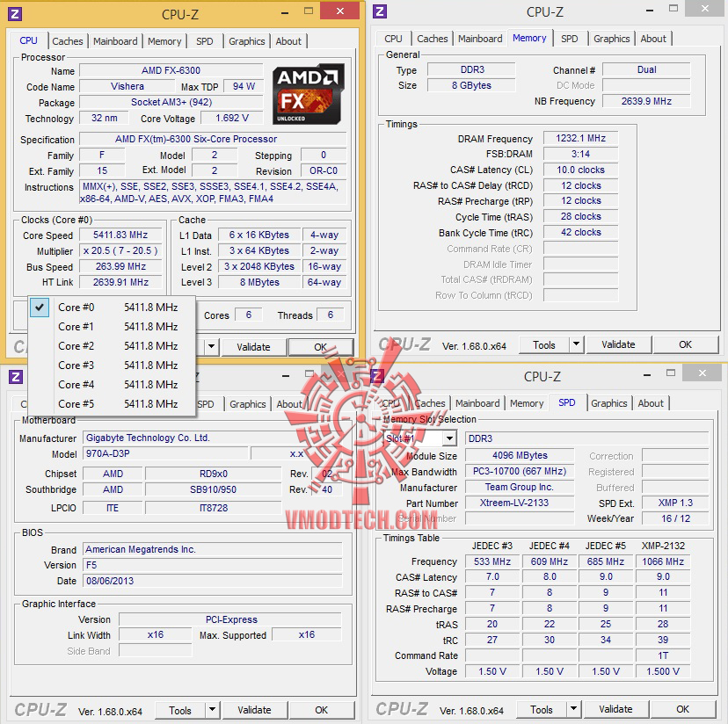Choose Core #4 in the core list
The image size is (728, 724).
(x=112, y=385)
